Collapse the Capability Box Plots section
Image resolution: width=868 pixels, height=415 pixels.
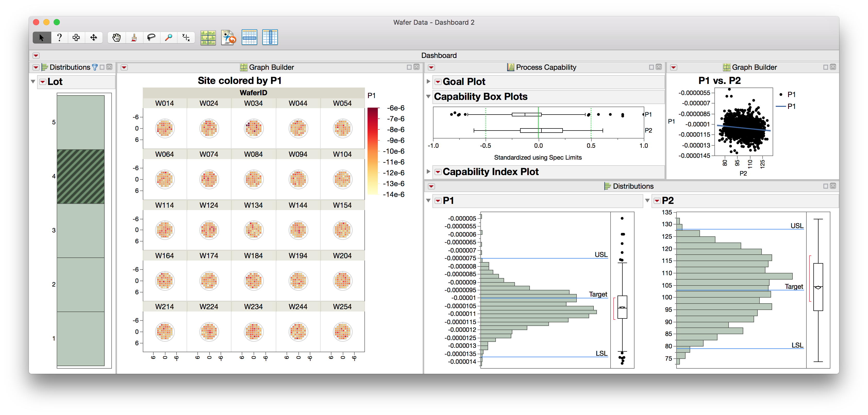[x=428, y=97]
